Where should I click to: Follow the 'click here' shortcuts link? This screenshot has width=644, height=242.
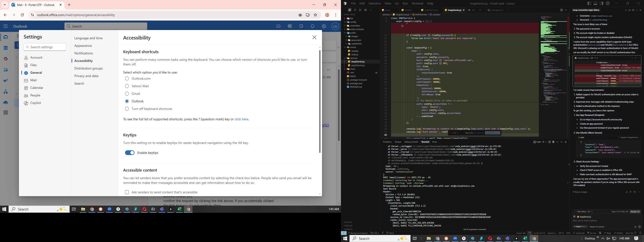pos(241,119)
